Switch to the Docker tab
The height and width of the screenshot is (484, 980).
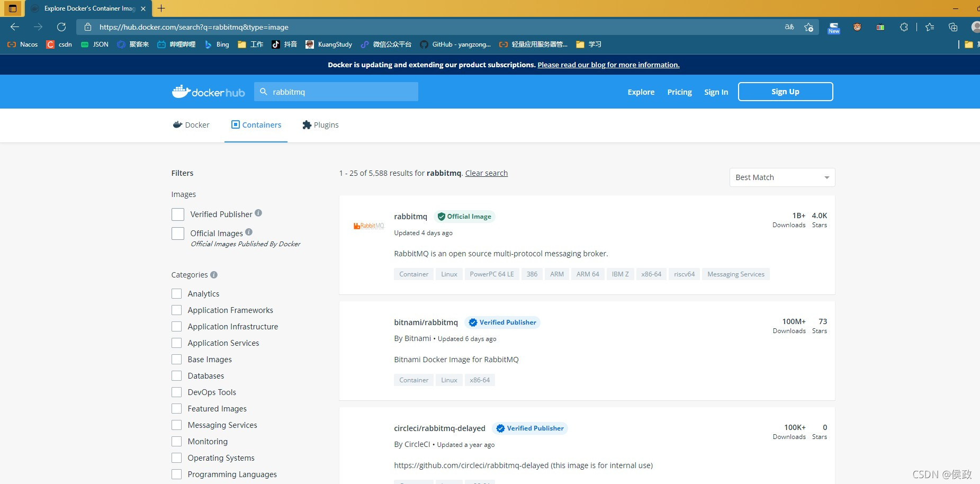(191, 125)
